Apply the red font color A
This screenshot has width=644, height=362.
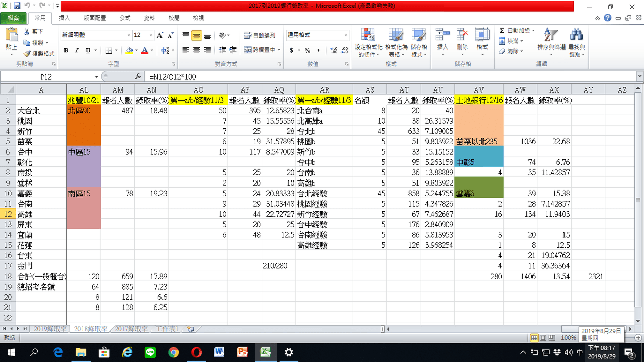[145, 50]
